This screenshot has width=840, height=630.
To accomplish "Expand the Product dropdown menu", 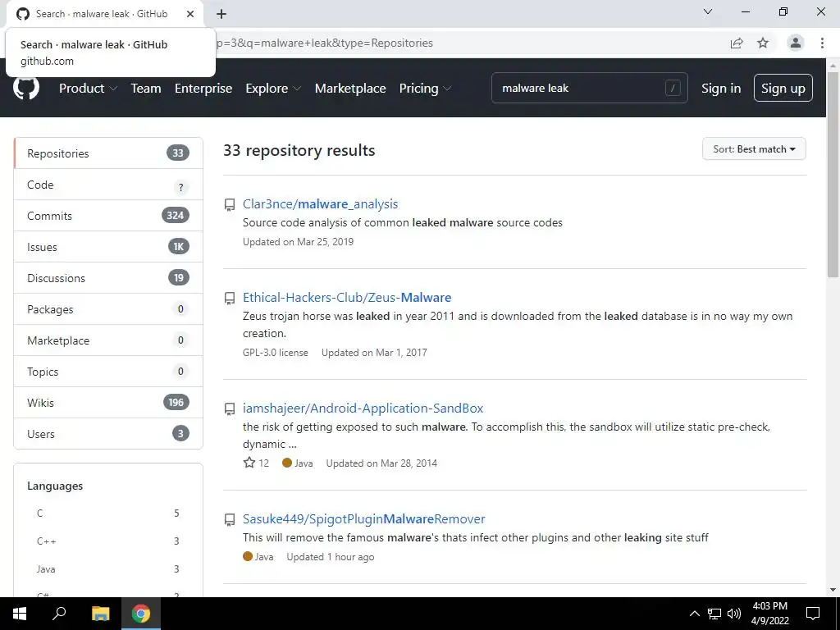I will click(x=88, y=89).
